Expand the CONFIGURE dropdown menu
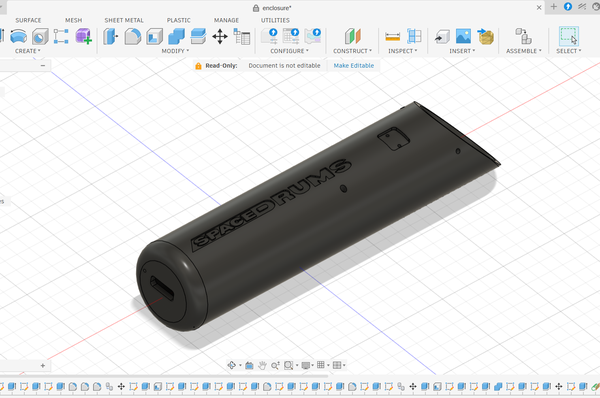Viewport: 600px width, 398px height. 289,51
